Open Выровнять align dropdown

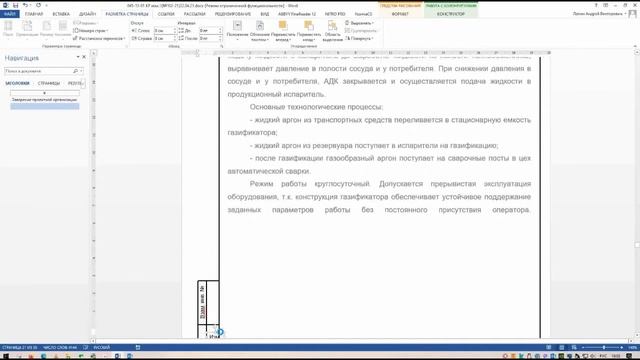point(359,23)
